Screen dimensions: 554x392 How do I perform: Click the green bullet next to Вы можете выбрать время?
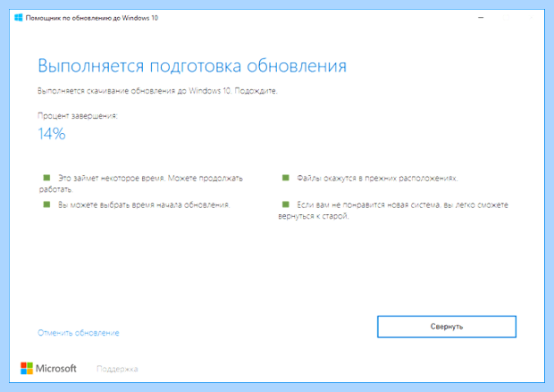pyautogui.click(x=46, y=204)
